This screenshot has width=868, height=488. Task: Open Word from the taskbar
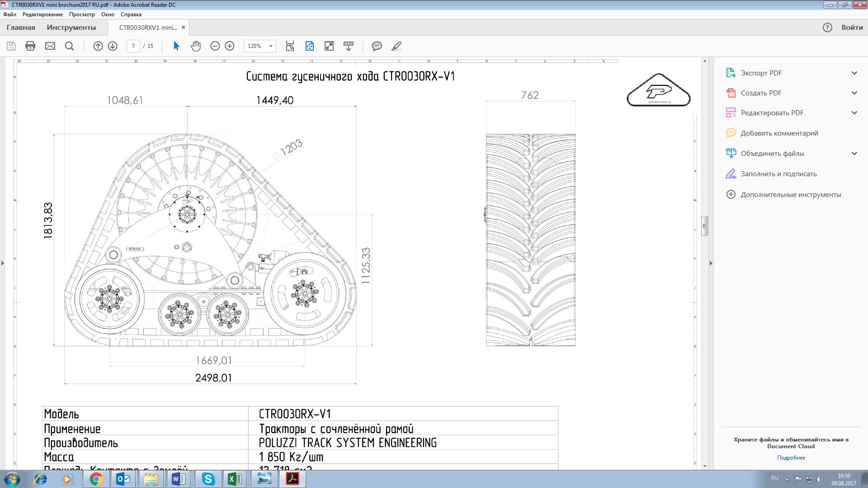pos(179,479)
